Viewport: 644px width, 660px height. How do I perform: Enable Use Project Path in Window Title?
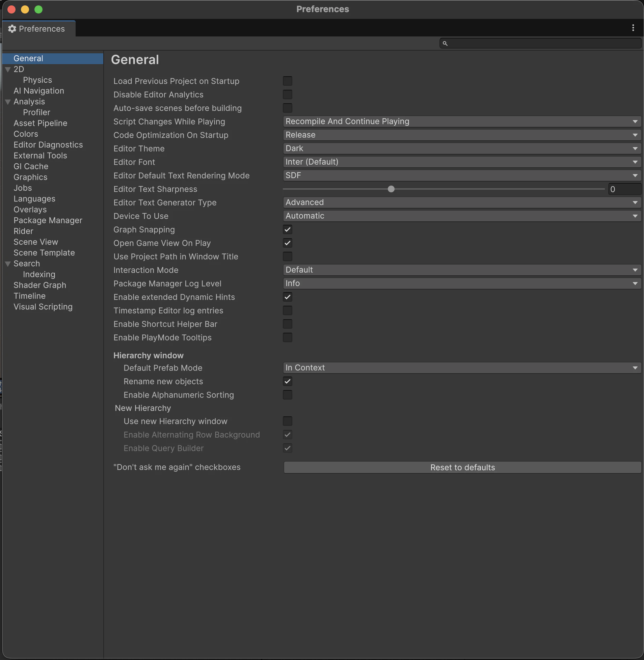tap(288, 257)
